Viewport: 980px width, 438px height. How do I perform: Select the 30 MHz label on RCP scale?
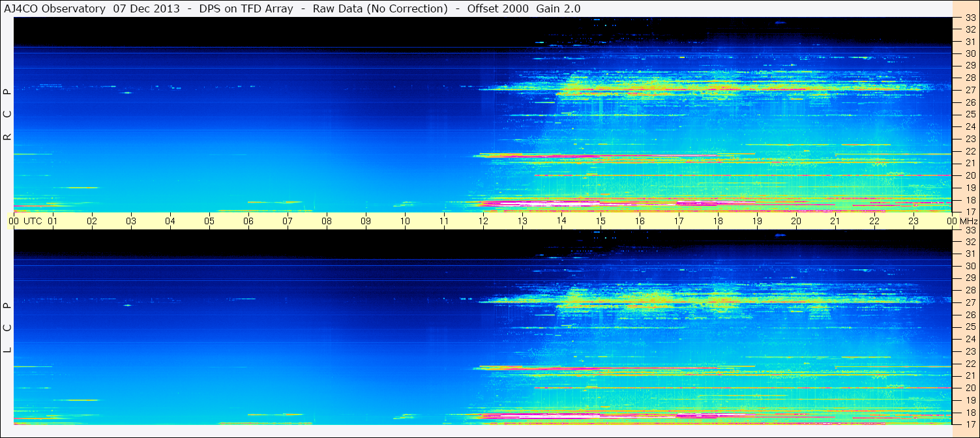click(x=970, y=53)
